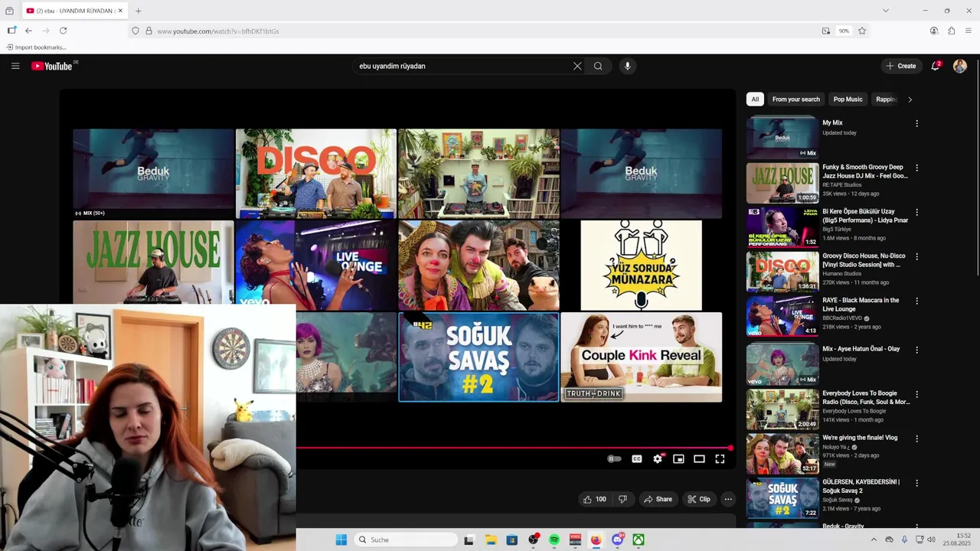Like the video with thumbs up
Image resolution: width=980 pixels, height=551 pixels.
click(595, 499)
